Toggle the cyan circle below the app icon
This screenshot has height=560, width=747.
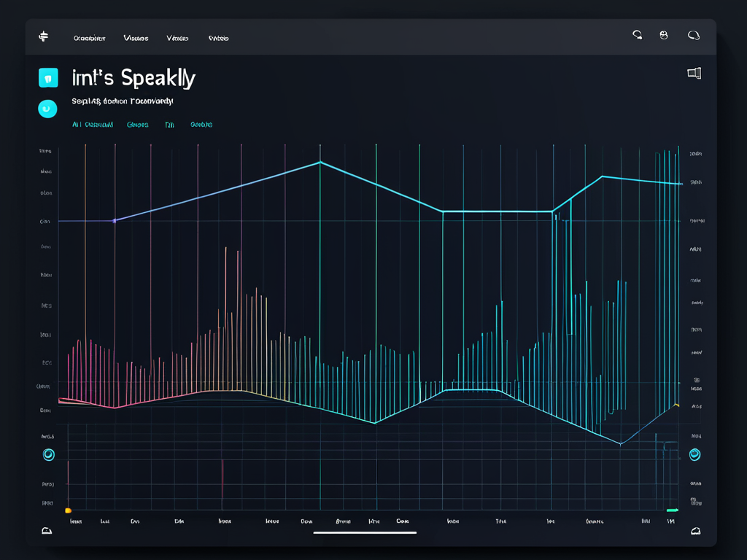[x=47, y=109]
